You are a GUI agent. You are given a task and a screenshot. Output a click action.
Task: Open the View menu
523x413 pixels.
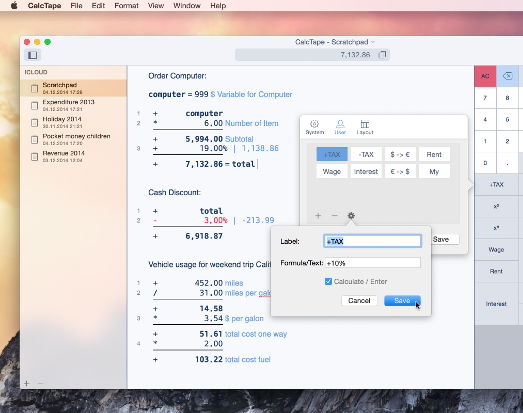[156, 5]
